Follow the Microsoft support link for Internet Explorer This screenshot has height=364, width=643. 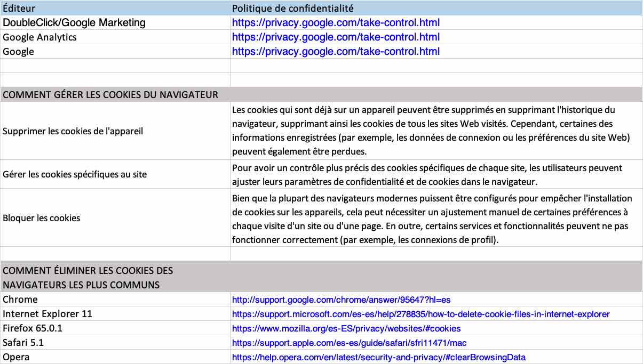pyautogui.click(x=420, y=314)
